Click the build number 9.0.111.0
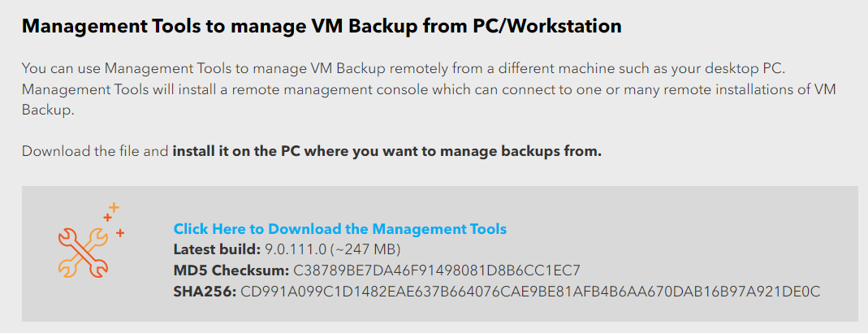The width and height of the screenshot is (868, 333). [x=296, y=249]
